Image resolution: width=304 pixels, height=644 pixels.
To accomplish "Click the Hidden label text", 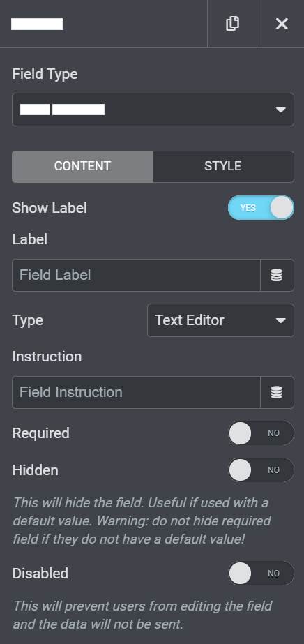I will pyautogui.click(x=36, y=470).
